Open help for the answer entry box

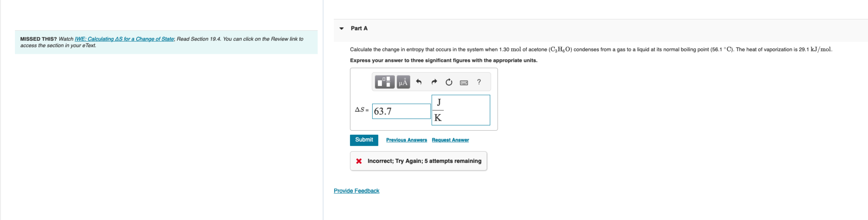479,82
